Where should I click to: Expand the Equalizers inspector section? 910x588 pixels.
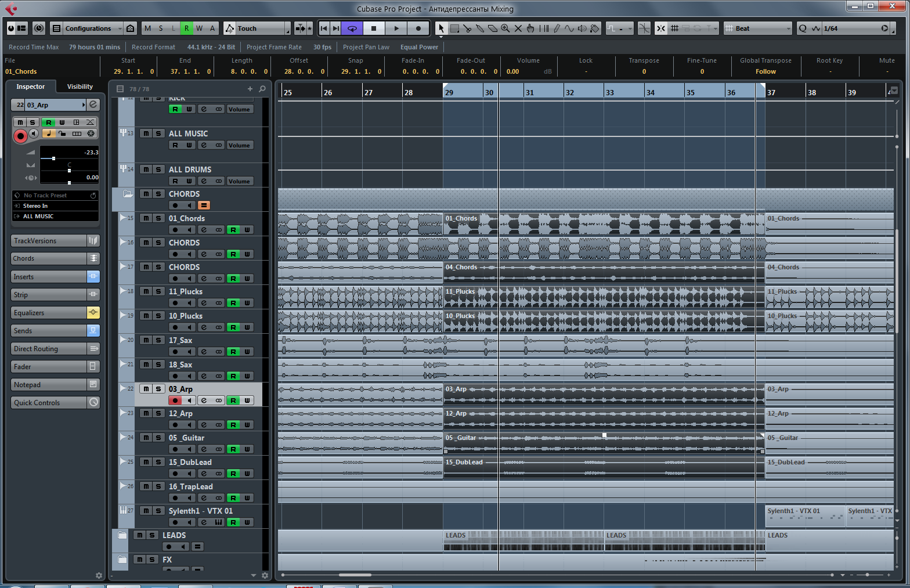click(x=55, y=313)
